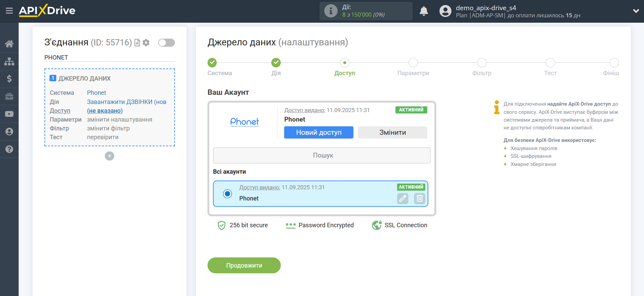644x296 pixels.
Task: Click the Password Encrypted asterisks icon
Action: (291, 225)
